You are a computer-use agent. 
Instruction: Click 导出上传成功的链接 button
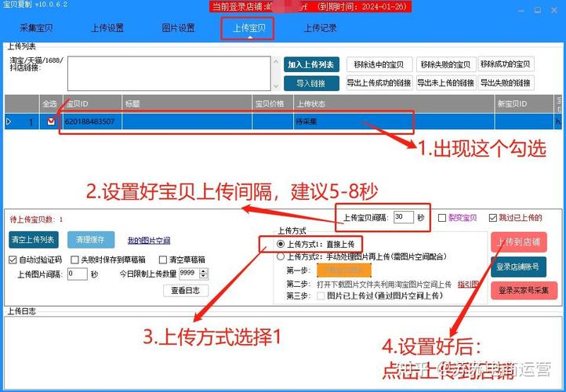(379, 83)
